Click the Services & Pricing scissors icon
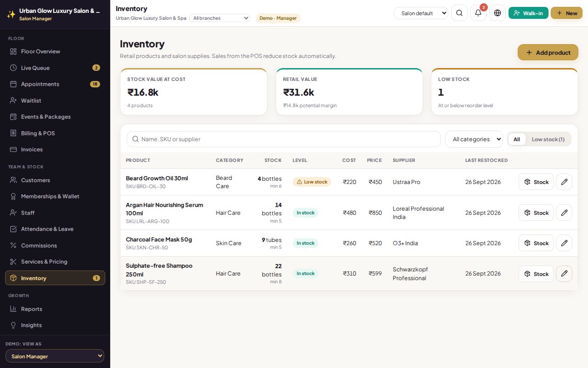The height and width of the screenshot is (368, 588). point(13,262)
